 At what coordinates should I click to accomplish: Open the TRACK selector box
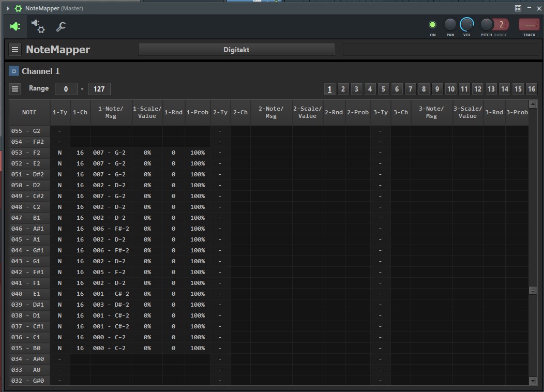pos(529,24)
